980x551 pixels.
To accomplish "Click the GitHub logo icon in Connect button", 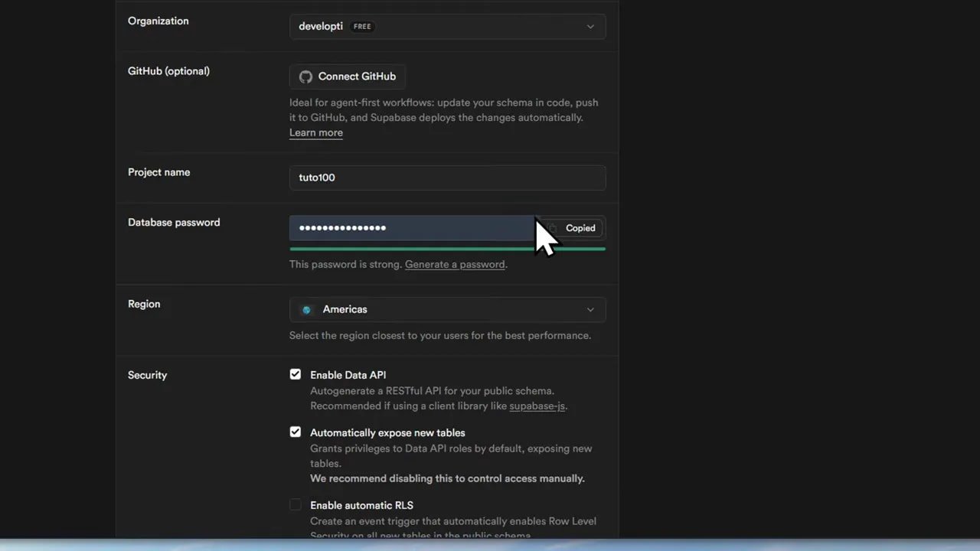I will tap(305, 77).
